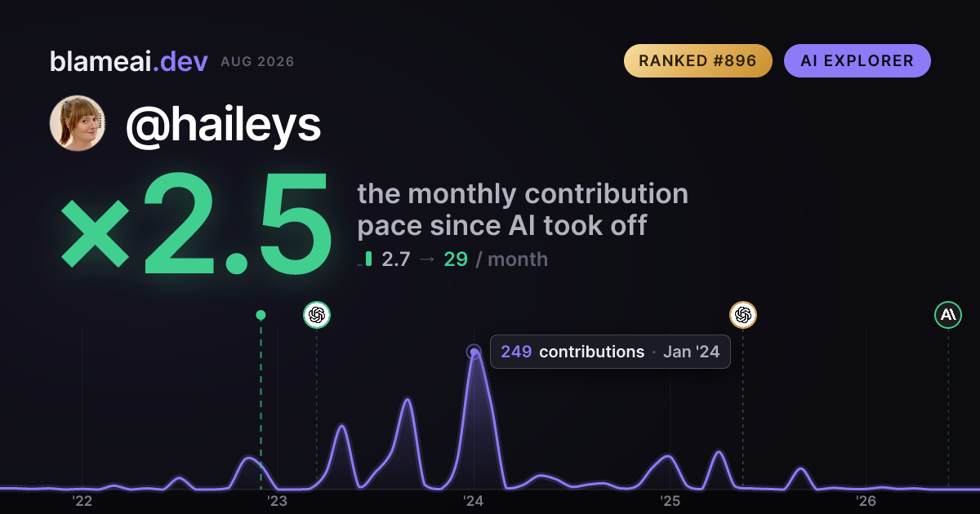Select the '25 label on the timeline axis
The height and width of the screenshot is (514, 980).
[670, 501]
